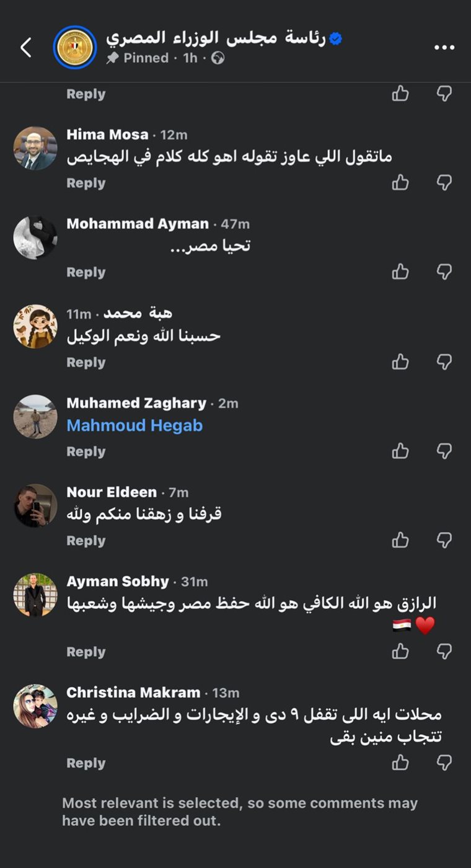The image size is (471, 868).
Task: Reply to Hima Mosa's comment
Action: click(86, 183)
